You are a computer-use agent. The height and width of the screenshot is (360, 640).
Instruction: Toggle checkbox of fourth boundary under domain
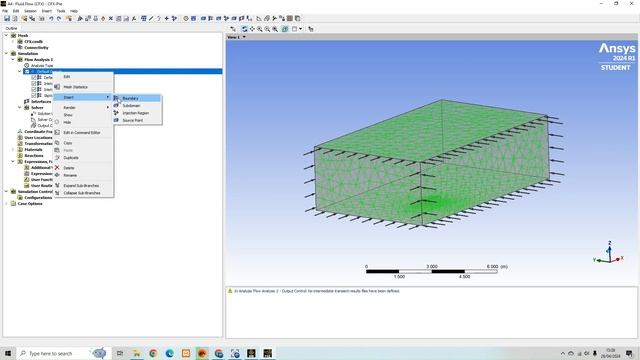tap(34, 95)
